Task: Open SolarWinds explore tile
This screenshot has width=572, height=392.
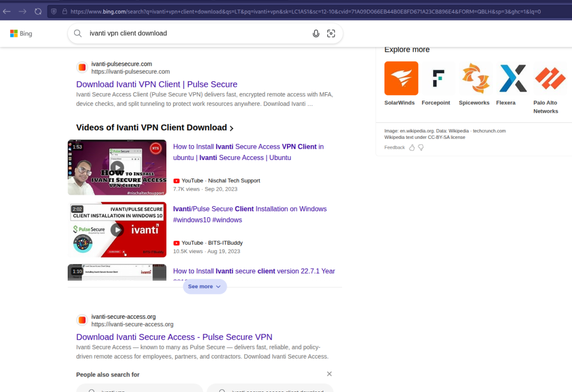Action: pyautogui.click(x=401, y=78)
